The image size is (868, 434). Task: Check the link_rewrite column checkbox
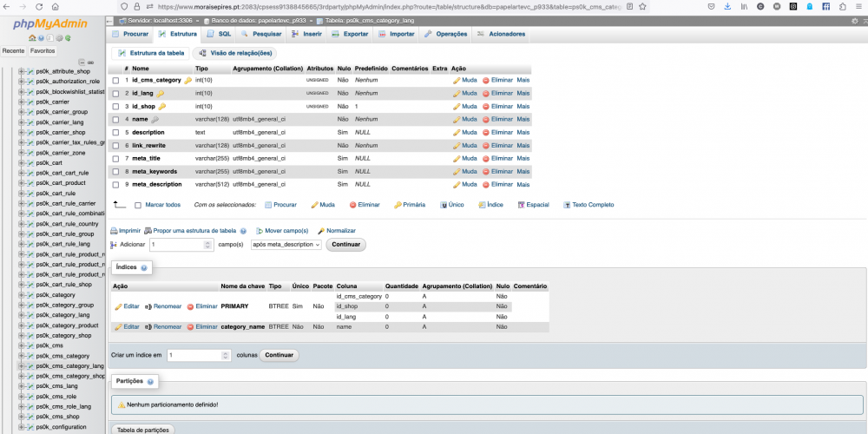pyautogui.click(x=115, y=146)
